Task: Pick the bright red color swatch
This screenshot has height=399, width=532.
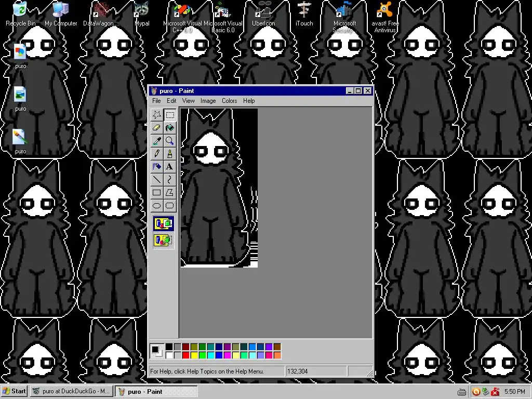Action: click(185, 355)
